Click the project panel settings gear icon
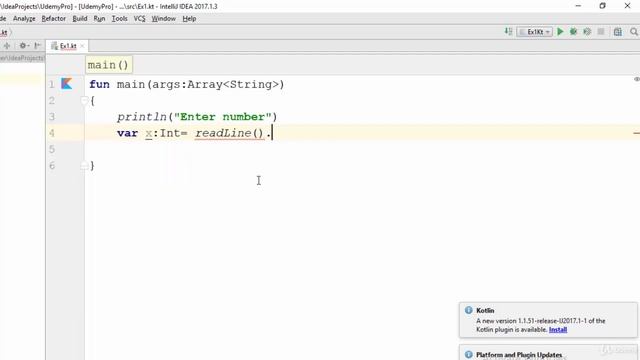The height and width of the screenshot is (360, 640). (23, 46)
